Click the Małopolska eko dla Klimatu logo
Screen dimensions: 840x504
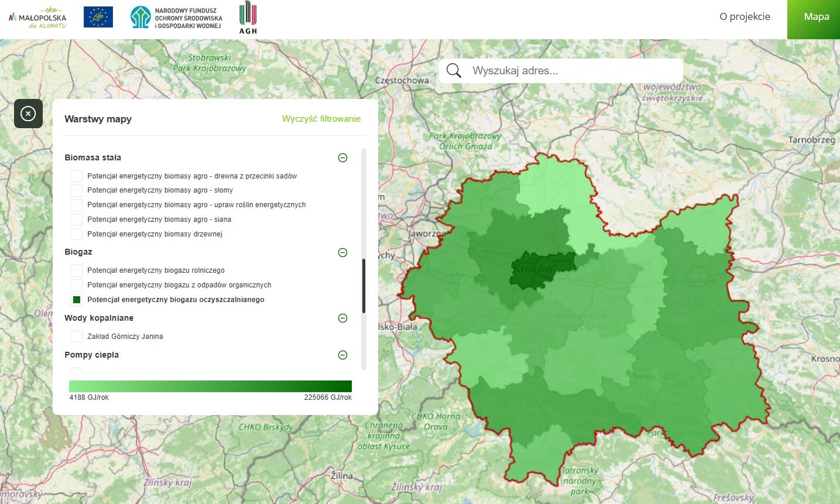point(37,18)
